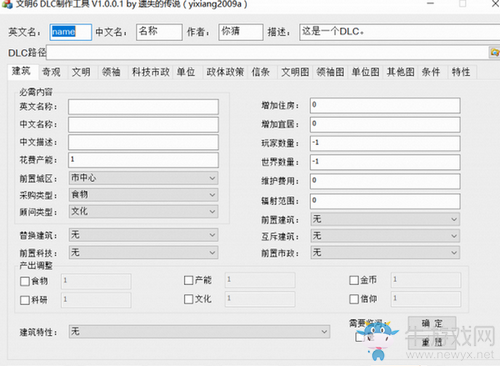Enable the 科研 output checkbox
The height and width of the screenshot is (366, 500).
coord(25,300)
